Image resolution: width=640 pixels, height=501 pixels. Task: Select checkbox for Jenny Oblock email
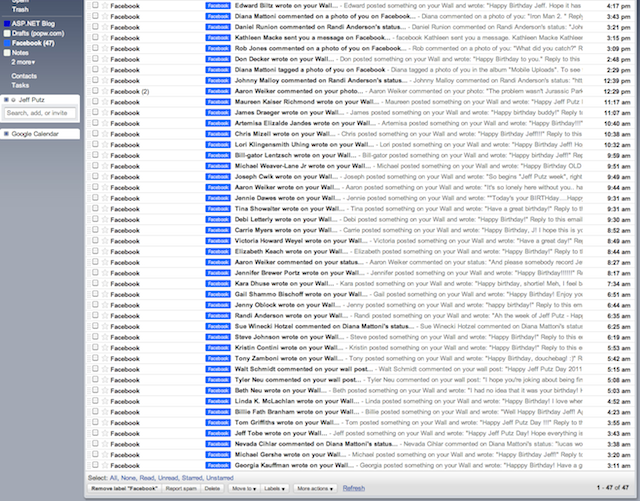pyautogui.click(x=95, y=304)
